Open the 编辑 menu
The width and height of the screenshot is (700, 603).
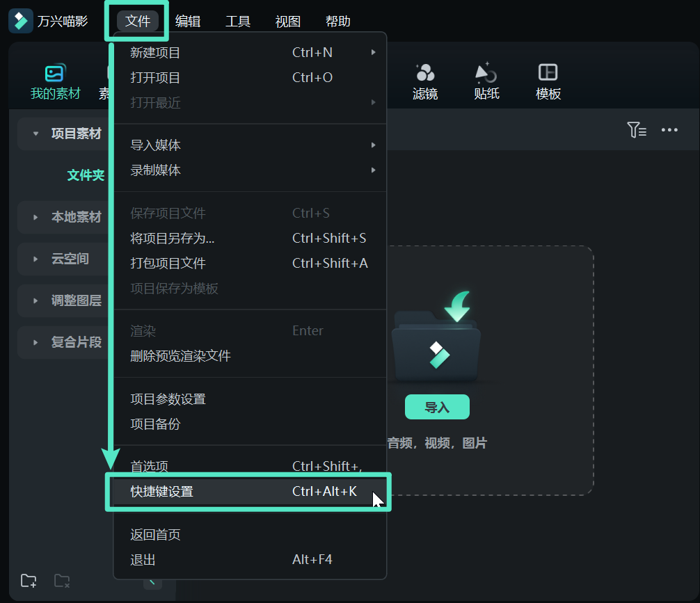(x=188, y=21)
